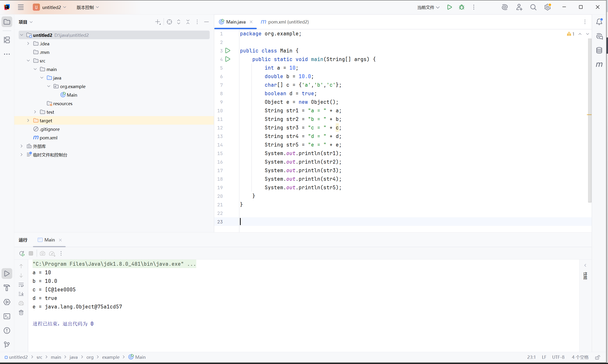Open the 版本控制 menu
Screen dimensions: 608x364
click(88, 7)
